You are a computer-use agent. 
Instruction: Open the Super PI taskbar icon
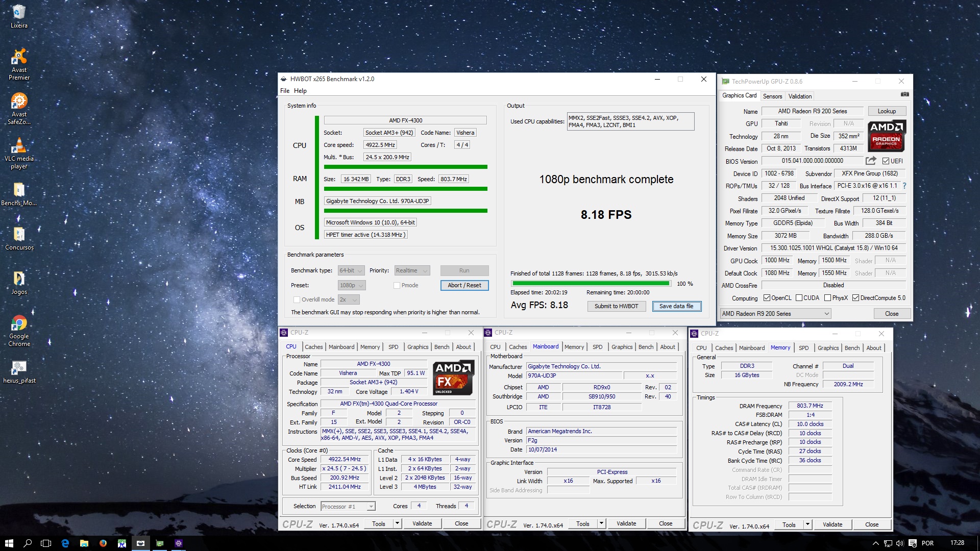point(122,543)
